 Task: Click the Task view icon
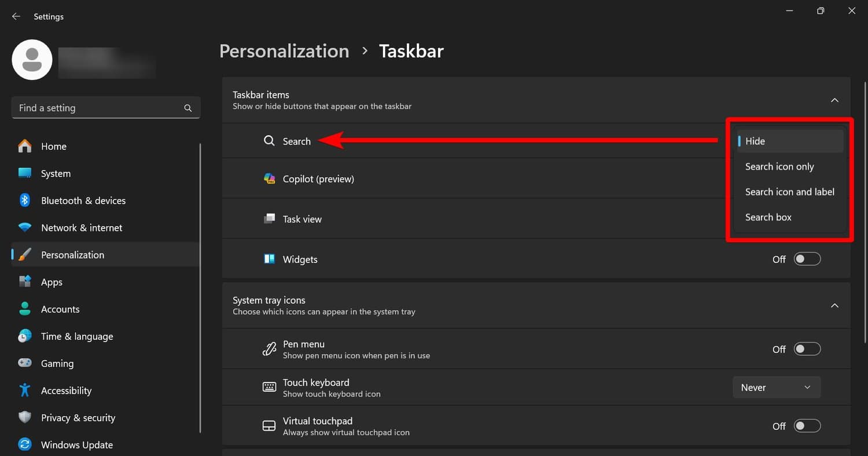[x=269, y=219]
